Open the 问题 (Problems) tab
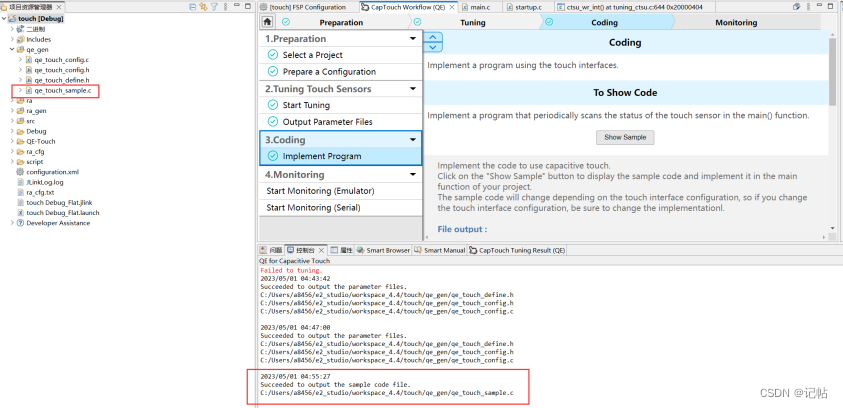The width and height of the screenshot is (843, 408). (271, 250)
